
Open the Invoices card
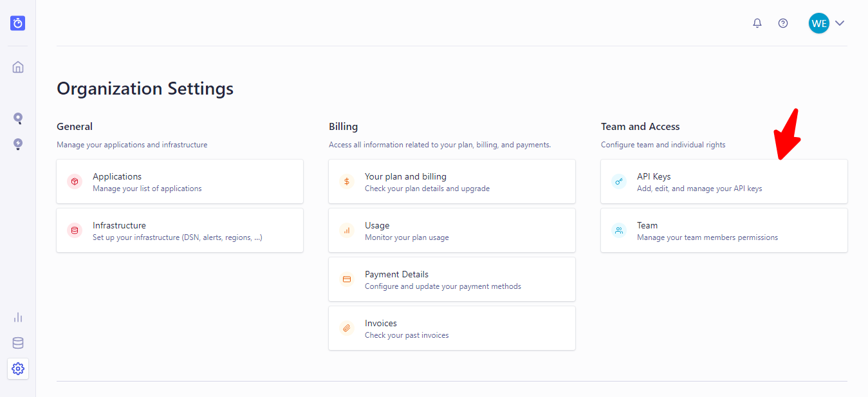click(452, 328)
